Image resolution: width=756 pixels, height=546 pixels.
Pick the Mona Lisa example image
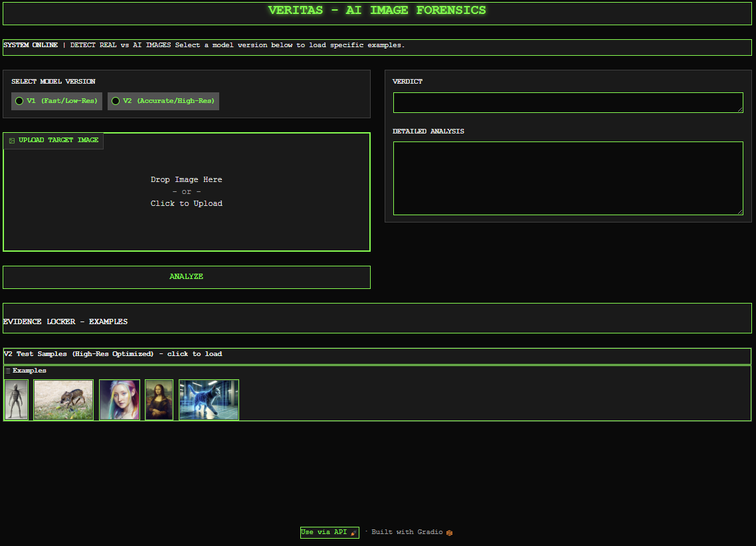tap(159, 400)
